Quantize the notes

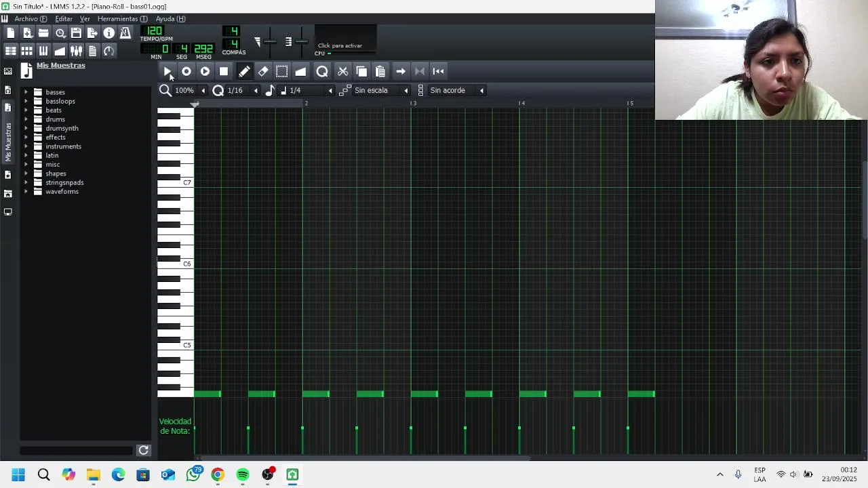pyautogui.click(x=322, y=71)
